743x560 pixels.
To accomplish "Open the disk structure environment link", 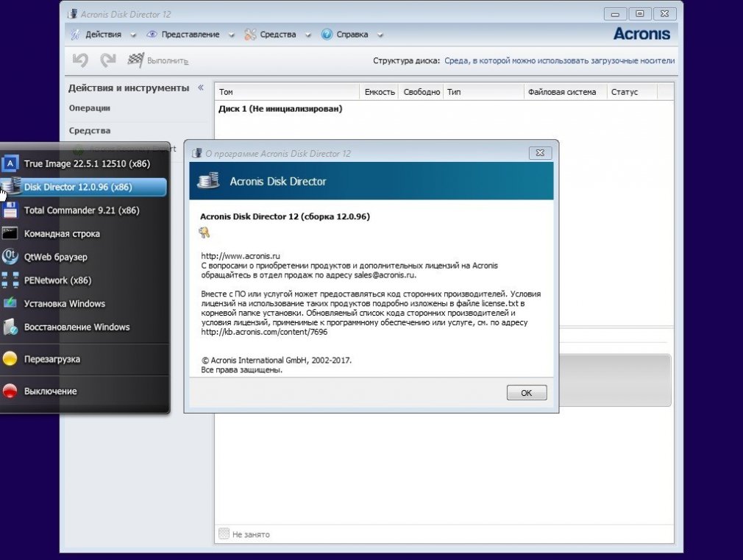I will tap(559, 60).
